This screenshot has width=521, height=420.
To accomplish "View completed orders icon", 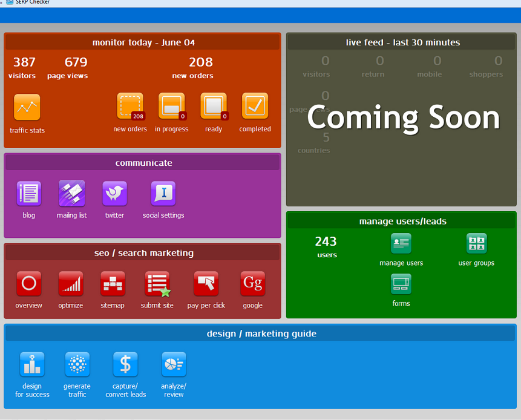I will [255, 107].
